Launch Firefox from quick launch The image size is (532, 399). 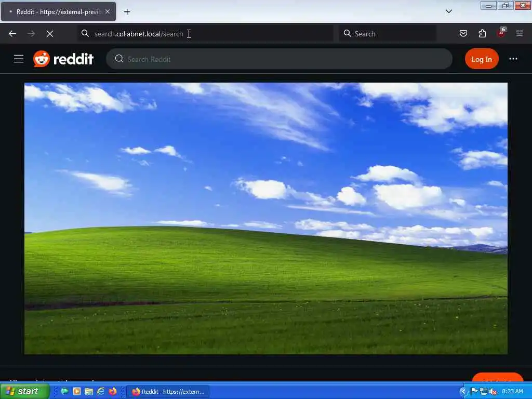[x=113, y=392]
